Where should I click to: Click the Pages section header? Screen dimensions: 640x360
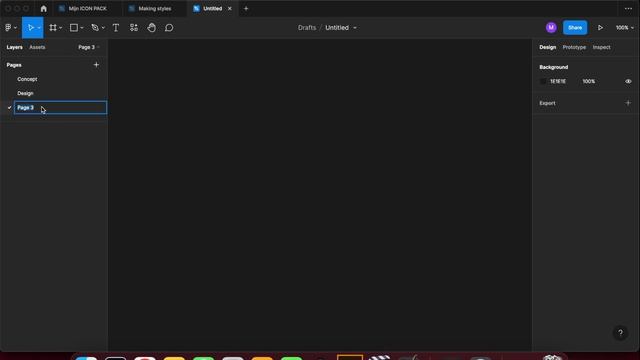[14, 65]
